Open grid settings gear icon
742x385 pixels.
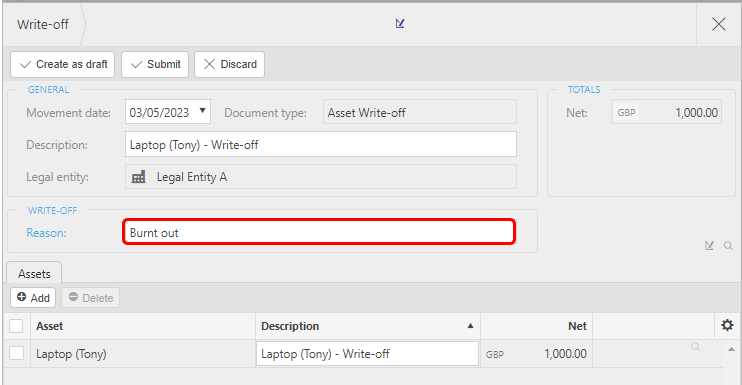[x=727, y=325]
